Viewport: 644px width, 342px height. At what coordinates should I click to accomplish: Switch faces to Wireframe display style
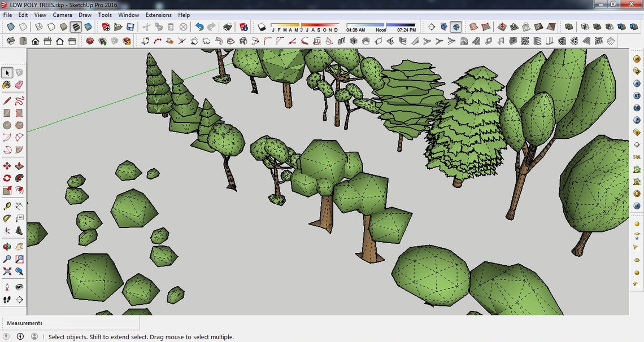[x=39, y=26]
